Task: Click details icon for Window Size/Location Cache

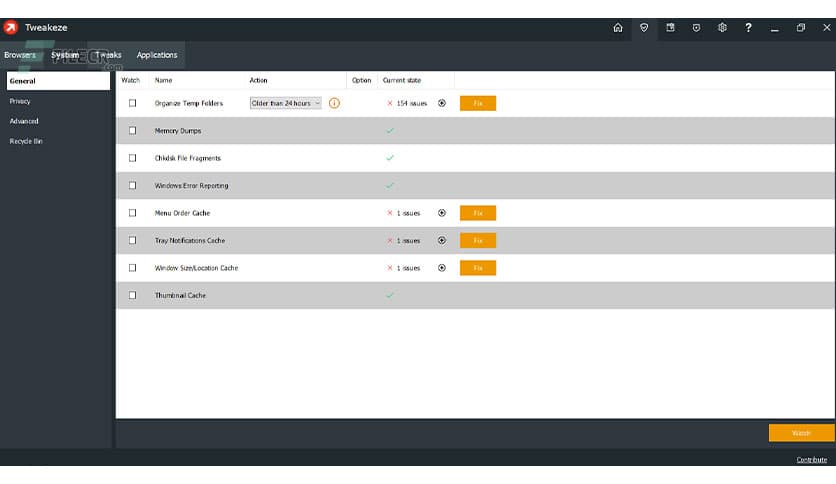Action: (442, 268)
